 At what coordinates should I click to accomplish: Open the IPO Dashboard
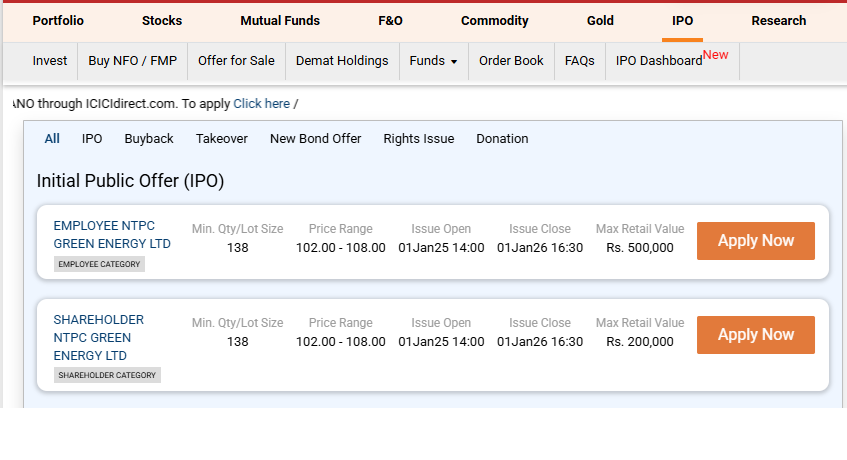(x=659, y=61)
